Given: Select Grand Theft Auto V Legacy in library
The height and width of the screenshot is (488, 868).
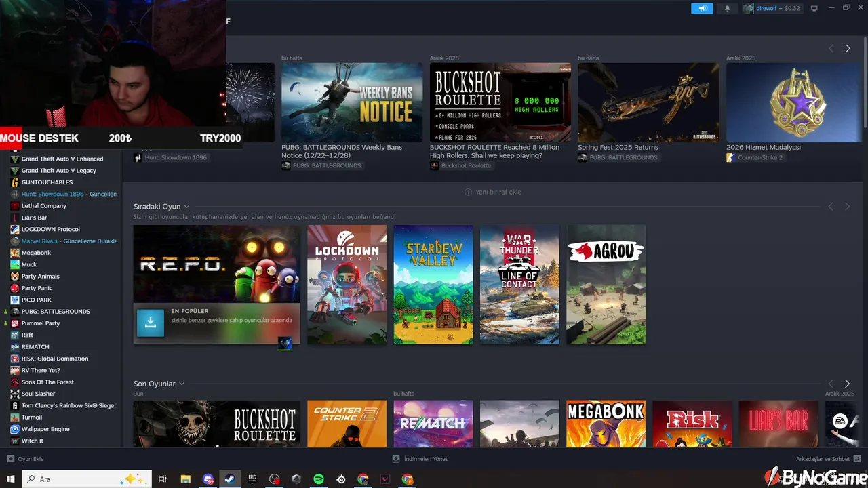Looking at the screenshot, I should click(x=59, y=171).
